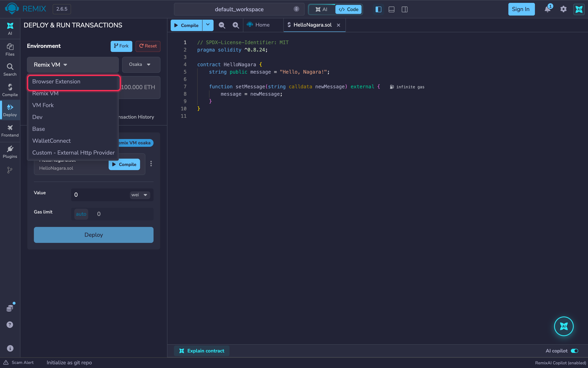Viewport: 588px width, 368px height.
Task: Switch to Code mode toggle
Action: 349,9
